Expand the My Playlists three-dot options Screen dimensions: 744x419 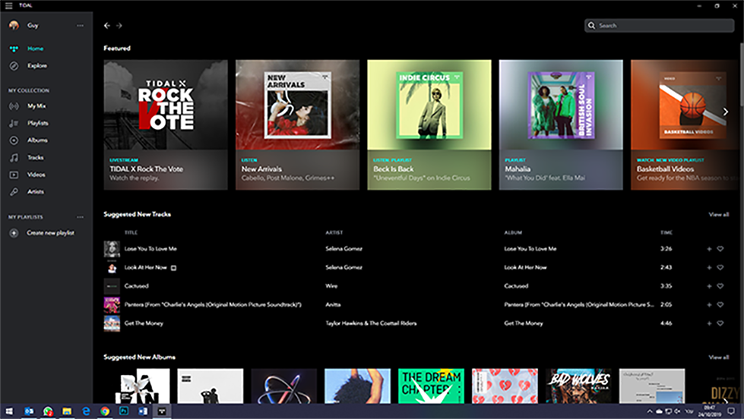[80, 217]
